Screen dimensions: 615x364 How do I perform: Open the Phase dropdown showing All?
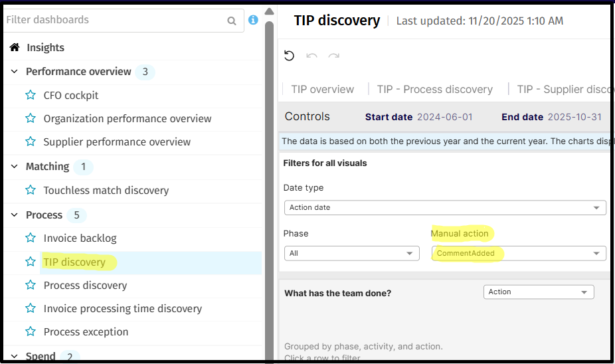coord(351,253)
